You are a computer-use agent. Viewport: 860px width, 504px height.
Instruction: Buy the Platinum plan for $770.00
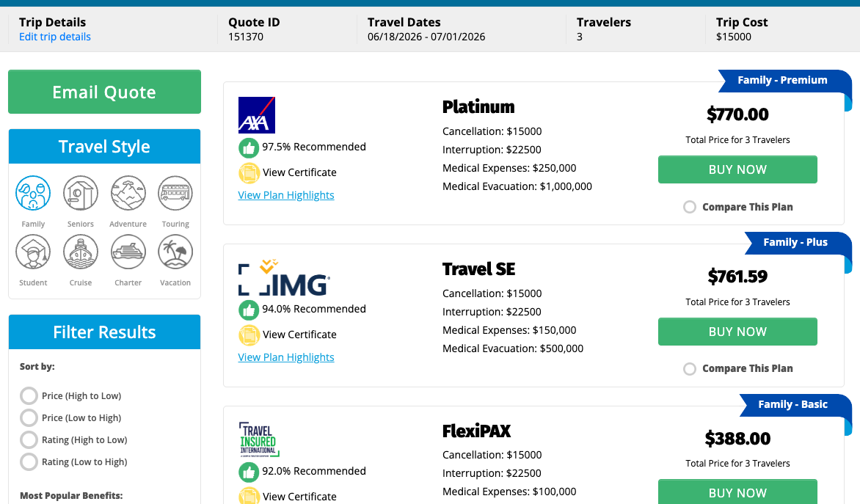pos(737,169)
